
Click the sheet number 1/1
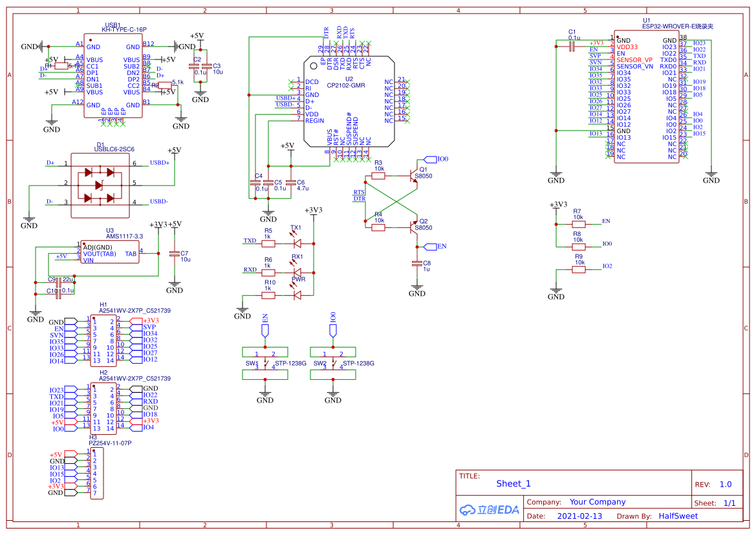point(729,503)
